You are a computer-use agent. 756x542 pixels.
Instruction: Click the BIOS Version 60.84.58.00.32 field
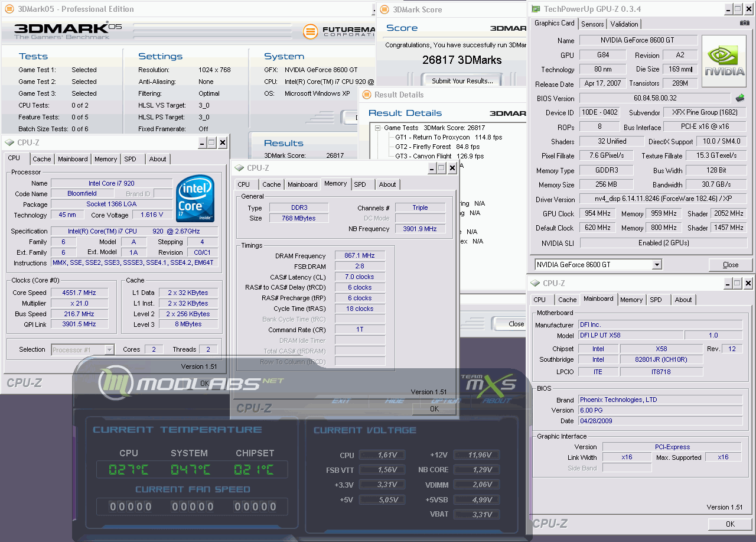[x=655, y=98]
